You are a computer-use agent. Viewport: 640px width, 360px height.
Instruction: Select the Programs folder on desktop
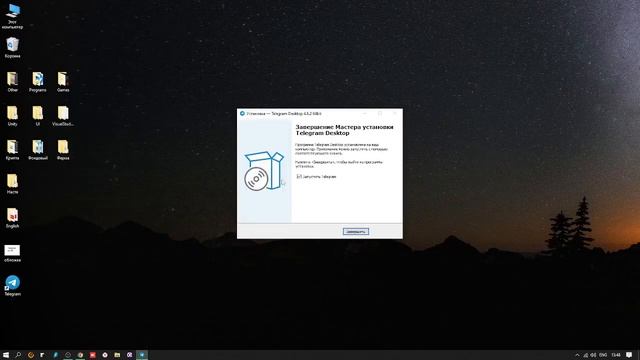[x=38, y=82]
